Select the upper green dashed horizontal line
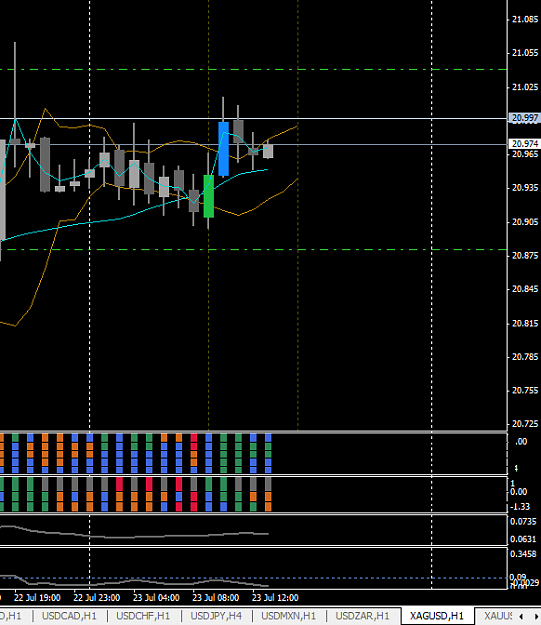Viewport: 541px width, 625px height. [254, 70]
